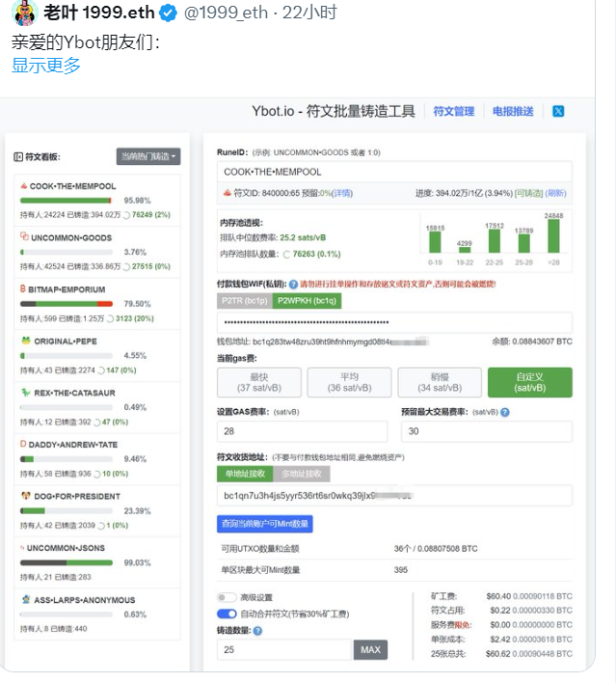The height and width of the screenshot is (683, 616).
Task: Focus the RuneID input field
Action: pos(394,172)
